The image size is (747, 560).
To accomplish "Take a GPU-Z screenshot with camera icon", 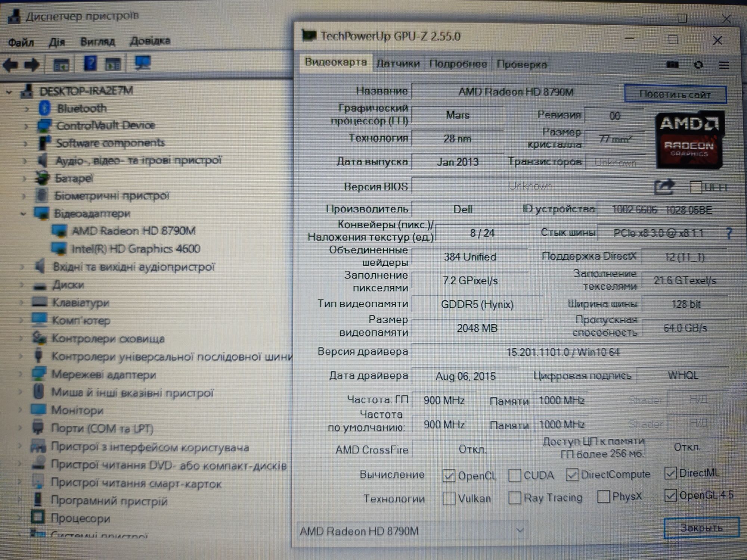I will [672, 65].
